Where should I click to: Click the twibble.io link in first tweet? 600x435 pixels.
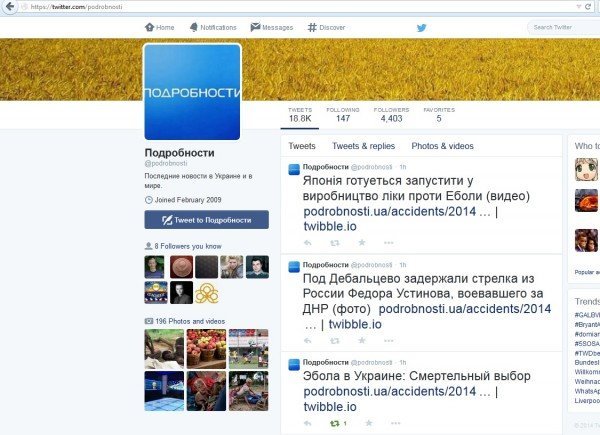click(330, 226)
